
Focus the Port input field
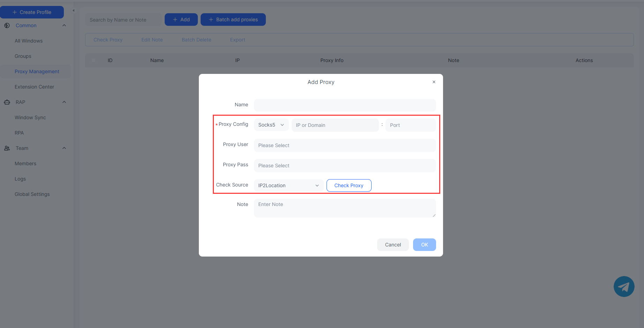(x=410, y=125)
